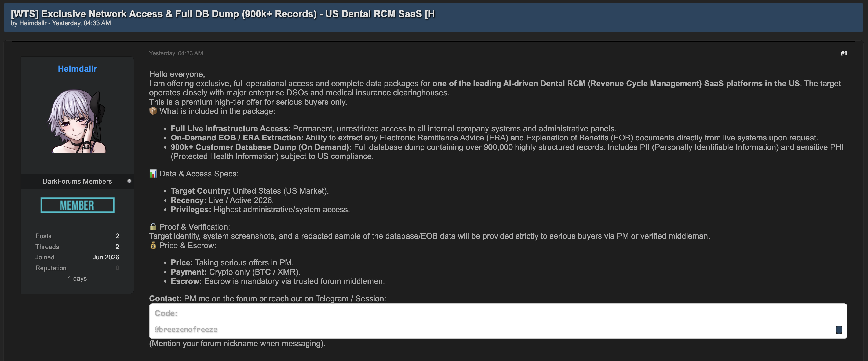Click the package emoji before What is included
The height and width of the screenshot is (361, 868).
coord(153,111)
